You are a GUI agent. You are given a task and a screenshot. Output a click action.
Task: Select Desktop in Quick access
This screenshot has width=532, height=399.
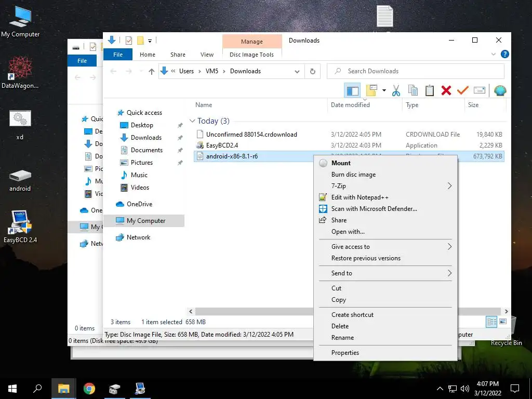point(142,125)
